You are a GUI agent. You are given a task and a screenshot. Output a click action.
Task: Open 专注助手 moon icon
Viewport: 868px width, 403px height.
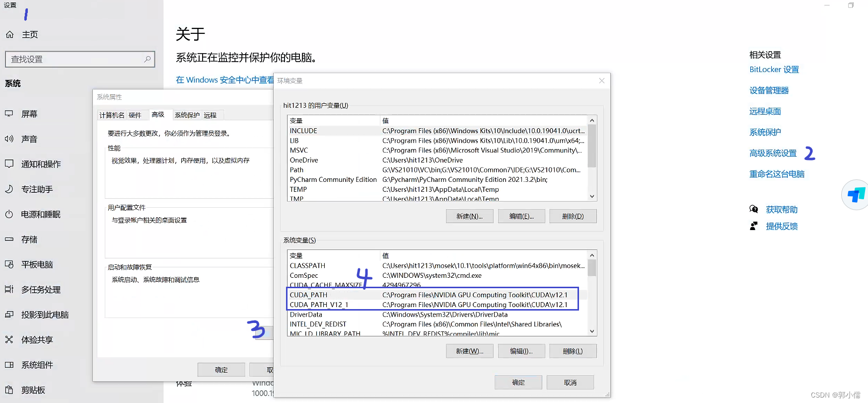click(x=9, y=189)
